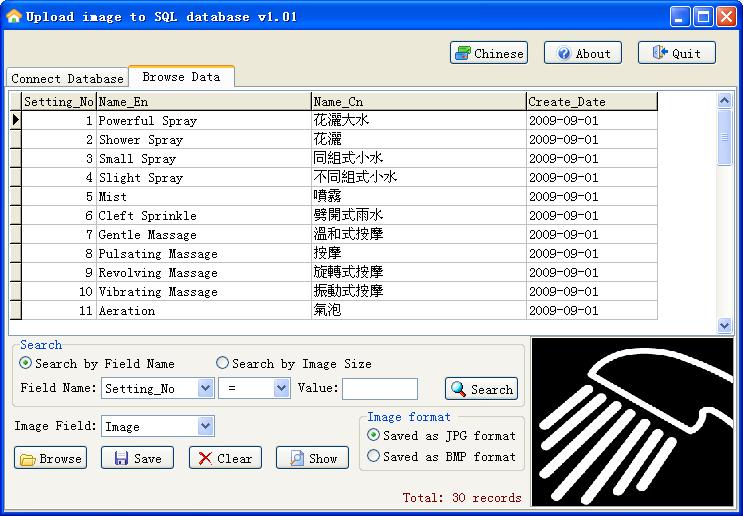The width and height of the screenshot is (743, 516).
Task: Click the Quit button
Action: [x=677, y=53]
